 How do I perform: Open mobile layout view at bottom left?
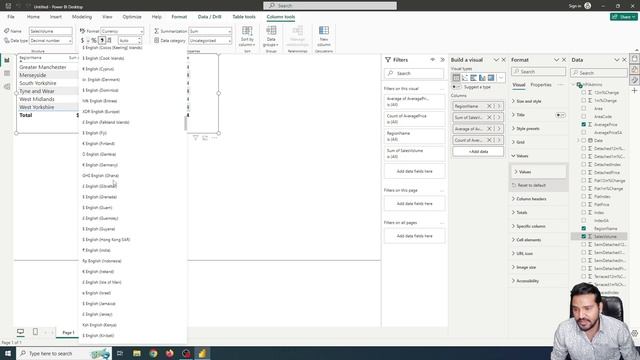(x=35, y=332)
